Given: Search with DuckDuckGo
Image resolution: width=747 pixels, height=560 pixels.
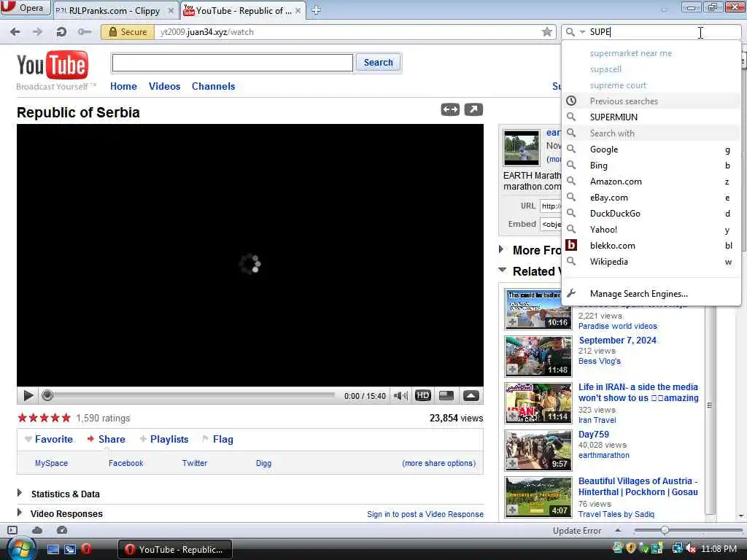Looking at the screenshot, I should pos(651,214).
